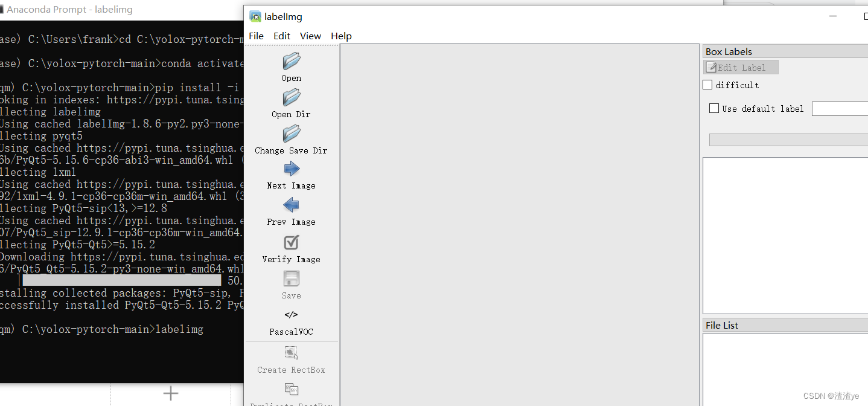The width and height of the screenshot is (868, 406).
Task: Click the Verify Image checkmark icon
Action: click(x=292, y=242)
